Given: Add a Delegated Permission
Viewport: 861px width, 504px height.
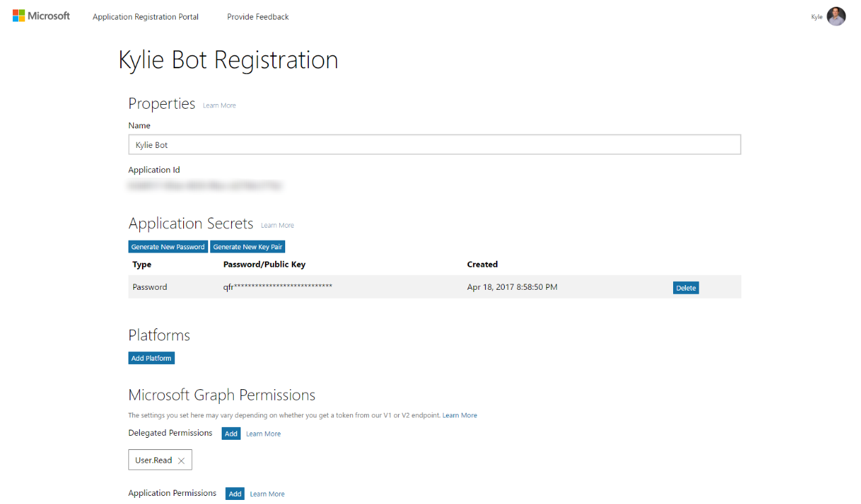Looking at the screenshot, I should (231, 434).
